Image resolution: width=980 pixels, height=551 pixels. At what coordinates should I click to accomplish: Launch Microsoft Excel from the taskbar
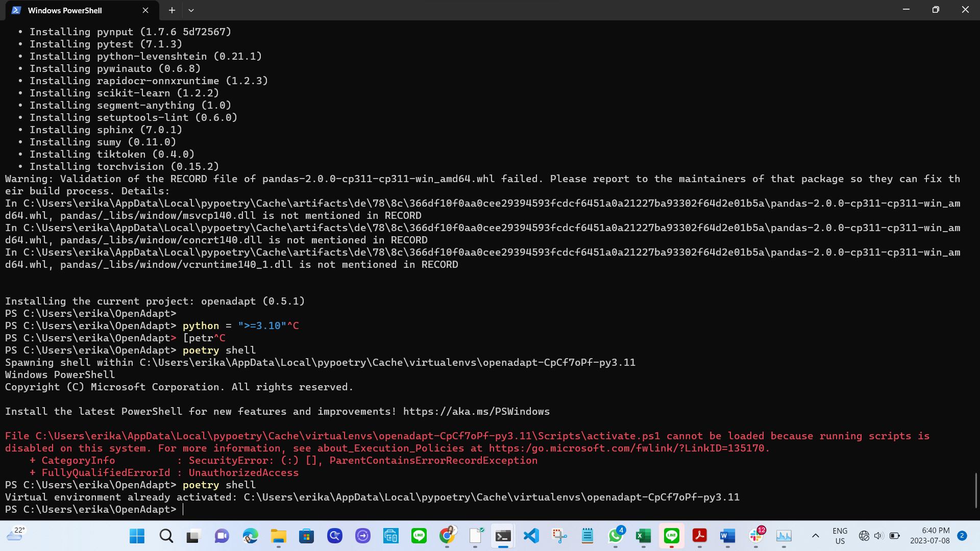pos(643,536)
